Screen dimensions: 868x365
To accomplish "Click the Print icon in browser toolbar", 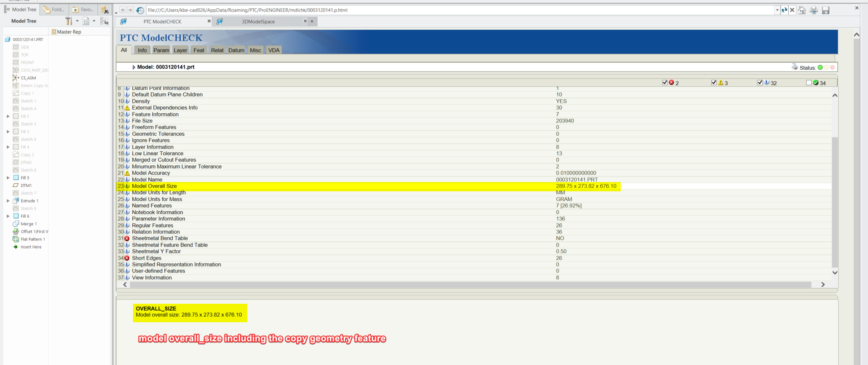I will pos(813,10).
